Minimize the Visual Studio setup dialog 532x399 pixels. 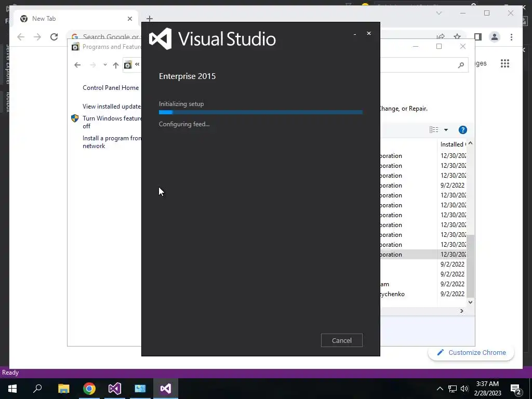coord(355,34)
